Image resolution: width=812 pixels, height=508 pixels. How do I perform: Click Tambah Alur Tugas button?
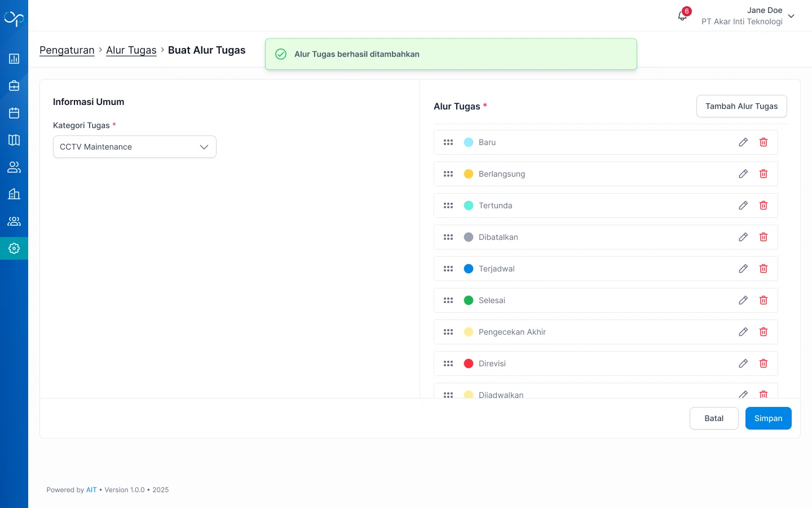(x=742, y=106)
